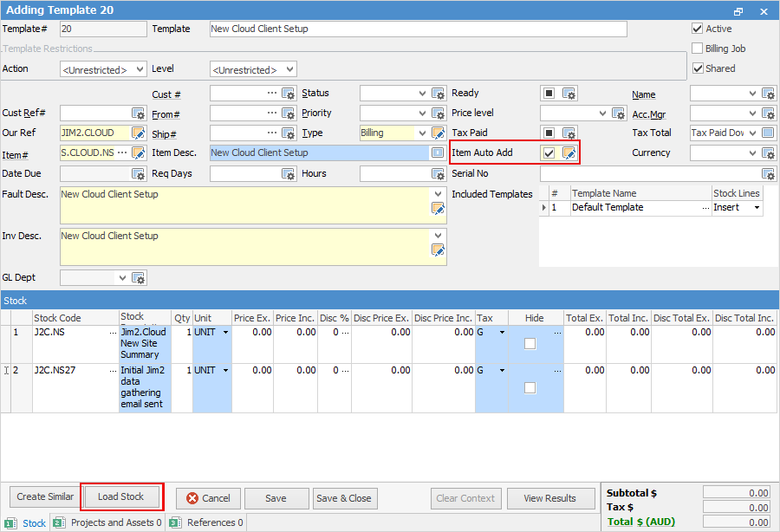
Task: Toggle the Ready checkbox
Action: pos(549,93)
